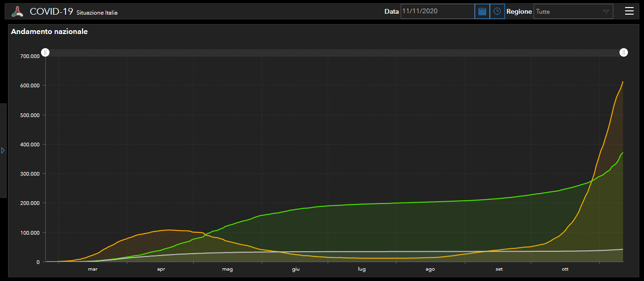Viewport: 644px width, 281px height.
Task: Expand the collapsed left side panel
Action: coord(3,150)
